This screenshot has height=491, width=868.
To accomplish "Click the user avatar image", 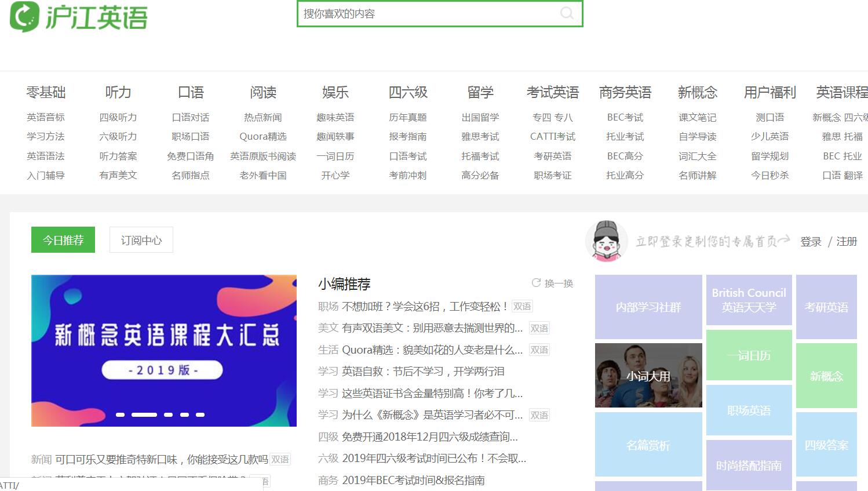I will (606, 241).
